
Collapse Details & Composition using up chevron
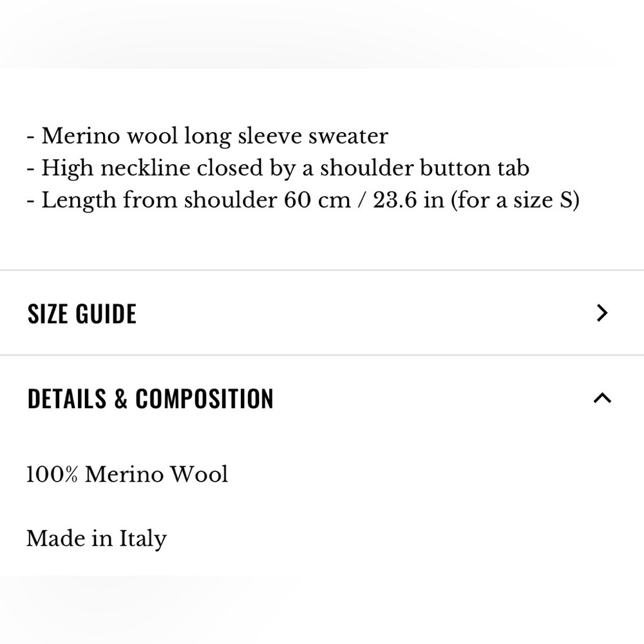click(603, 398)
